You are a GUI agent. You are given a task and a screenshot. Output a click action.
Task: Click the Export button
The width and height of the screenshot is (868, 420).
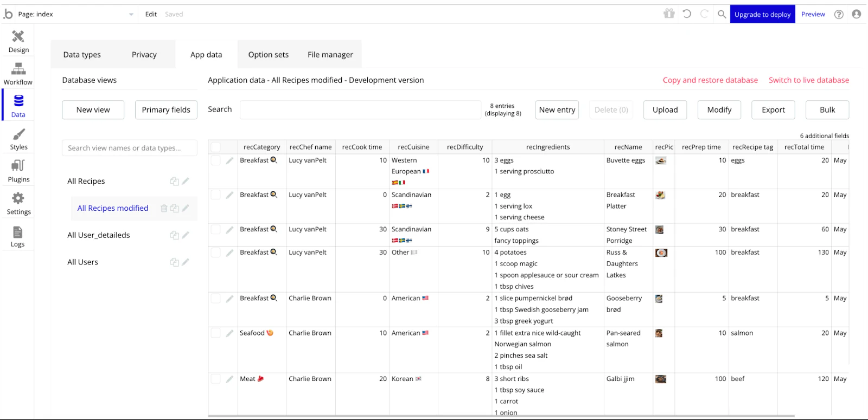click(x=773, y=110)
